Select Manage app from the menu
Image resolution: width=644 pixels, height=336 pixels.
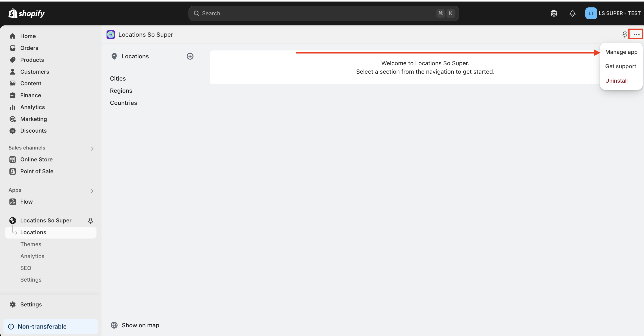click(621, 52)
